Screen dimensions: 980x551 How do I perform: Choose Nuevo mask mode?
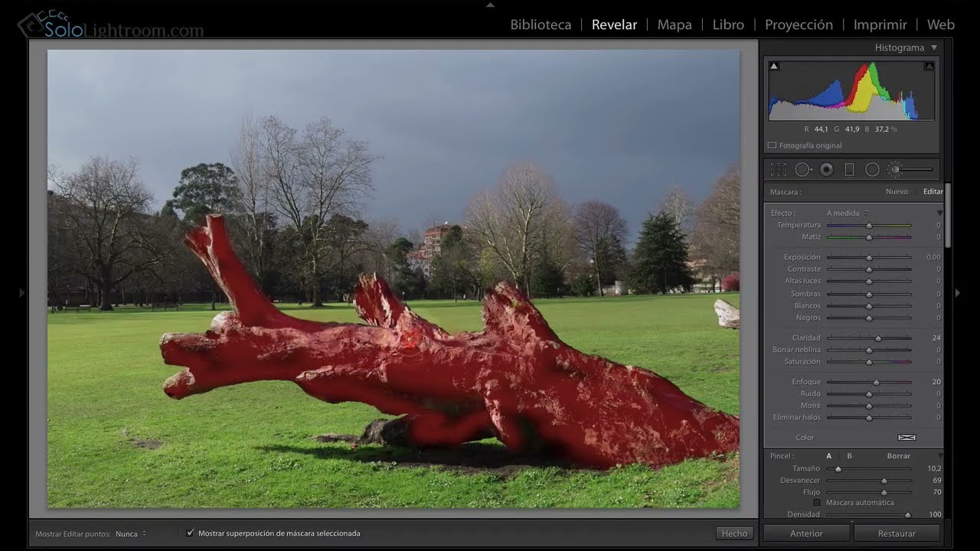click(x=897, y=192)
